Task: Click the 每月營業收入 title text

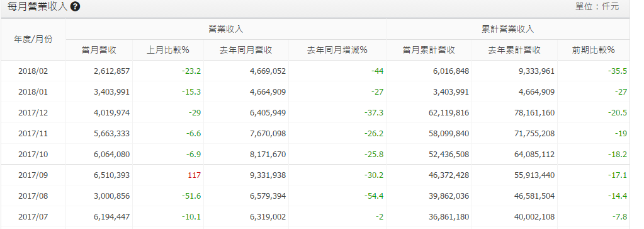Action: pos(37,6)
